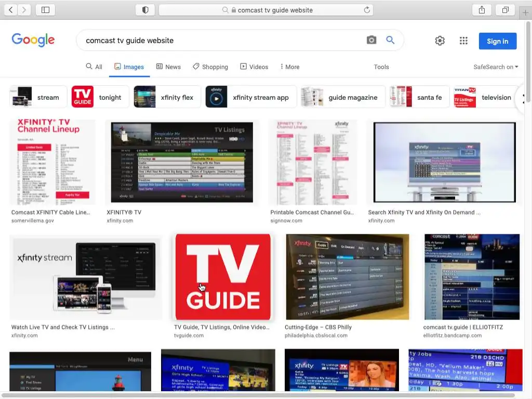The image size is (532, 399).
Task: Open Google settings via the gear icon
Action: [x=440, y=41]
